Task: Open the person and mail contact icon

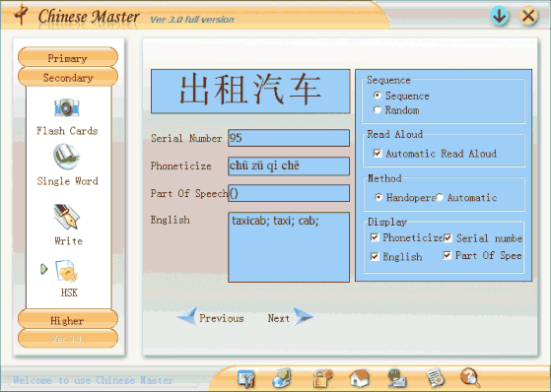Action: pos(397,378)
